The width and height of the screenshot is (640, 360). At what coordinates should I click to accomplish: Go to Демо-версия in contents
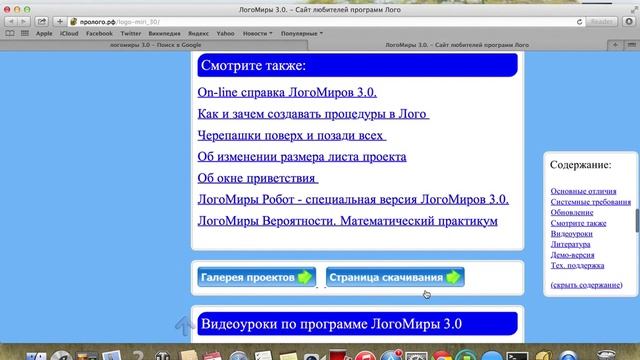pyautogui.click(x=572, y=255)
